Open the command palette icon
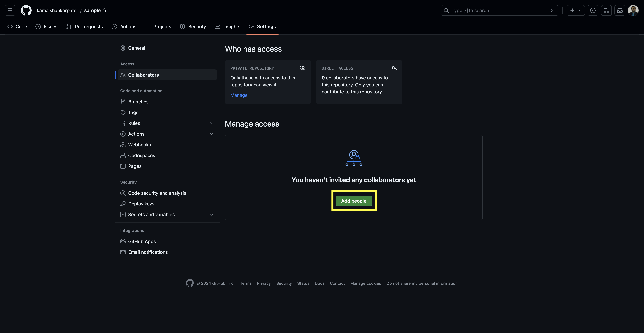 point(553,11)
